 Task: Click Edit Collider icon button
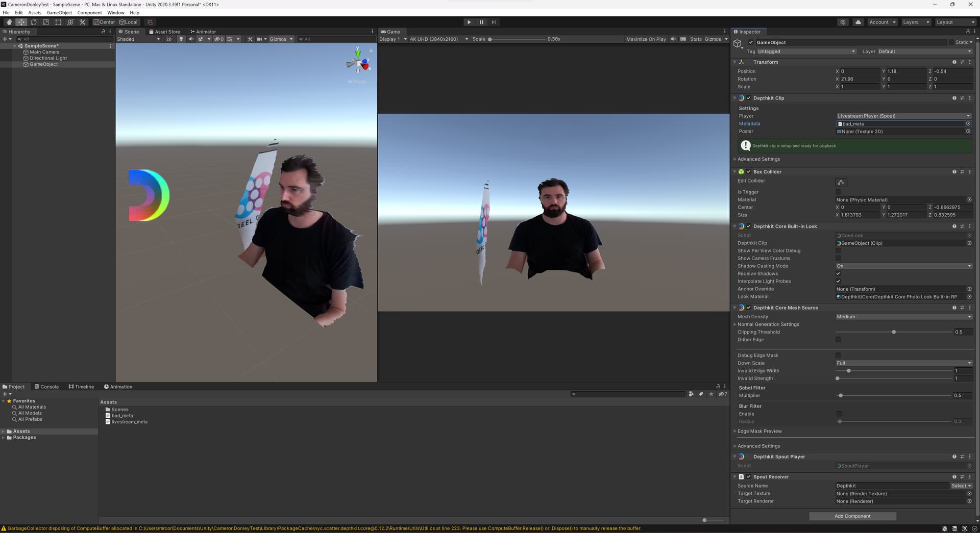pos(841,182)
